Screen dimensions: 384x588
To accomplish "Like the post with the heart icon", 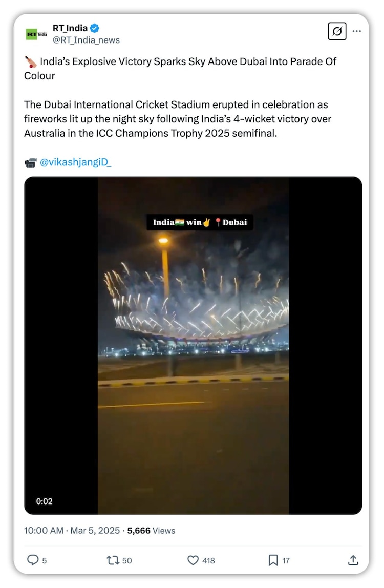I will click(x=193, y=560).
